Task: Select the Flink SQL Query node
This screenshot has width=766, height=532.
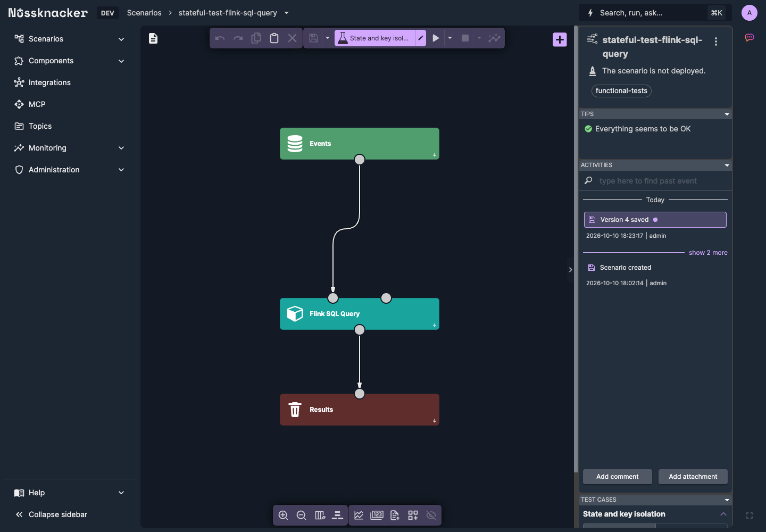Action: pos(360,314)
